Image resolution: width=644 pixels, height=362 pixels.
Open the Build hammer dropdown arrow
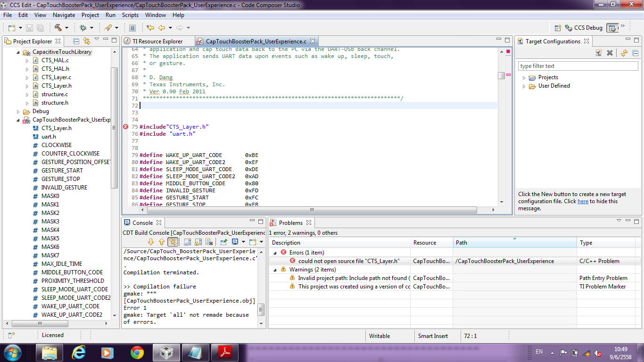(x=66, y=28)
